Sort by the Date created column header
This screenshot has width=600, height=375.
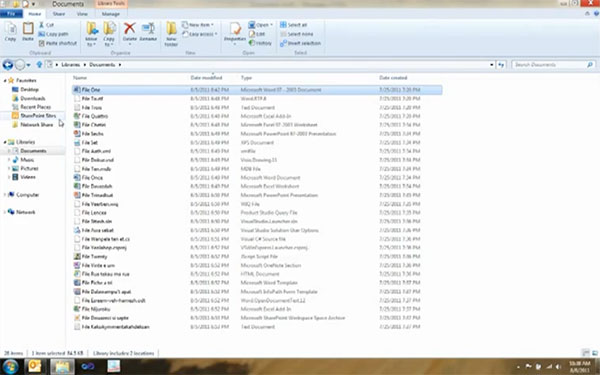[393, 78]
